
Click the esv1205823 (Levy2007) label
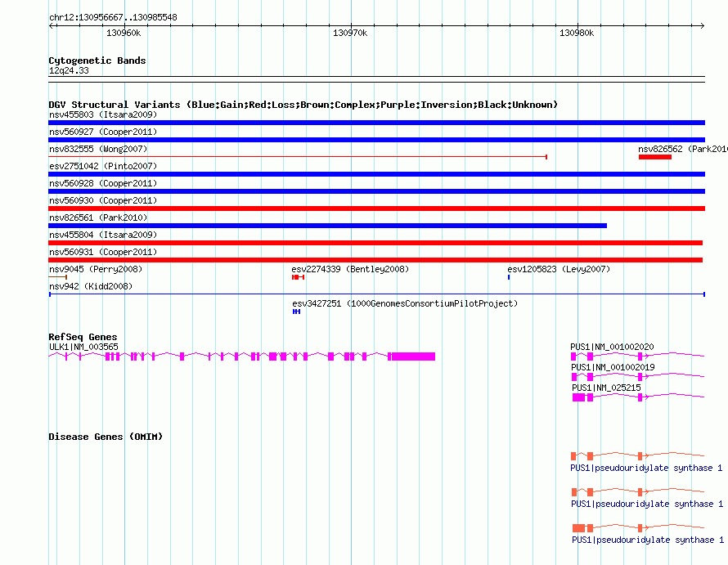pyautogui.click(x=559, y=269)
